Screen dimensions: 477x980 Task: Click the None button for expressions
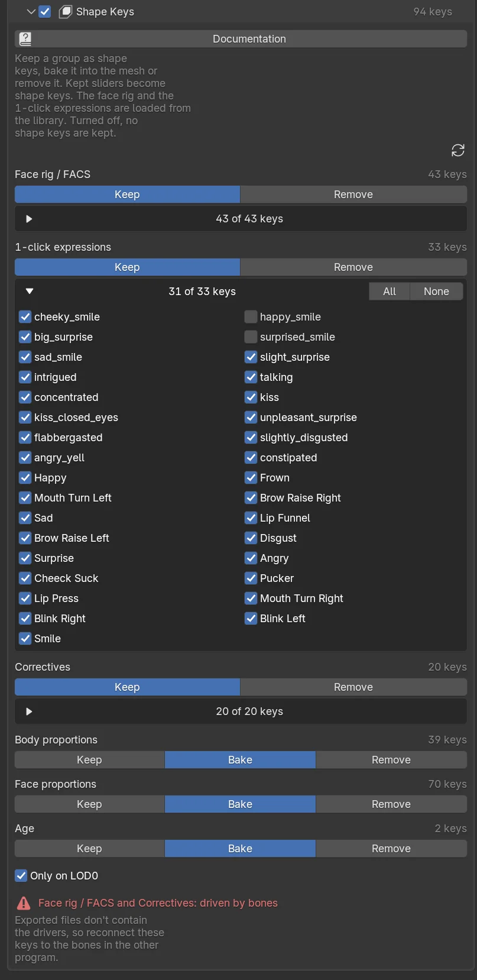436,292
